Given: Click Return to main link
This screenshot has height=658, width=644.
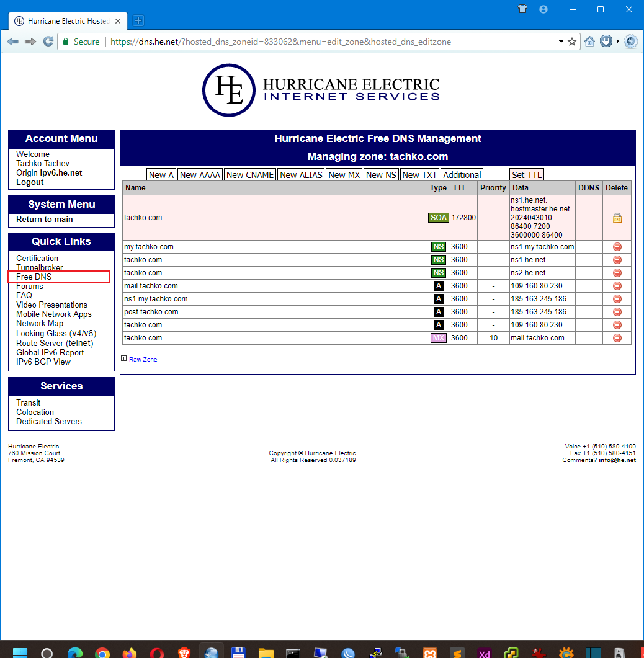Looking at the screenshot, I should tap(45, 219).
